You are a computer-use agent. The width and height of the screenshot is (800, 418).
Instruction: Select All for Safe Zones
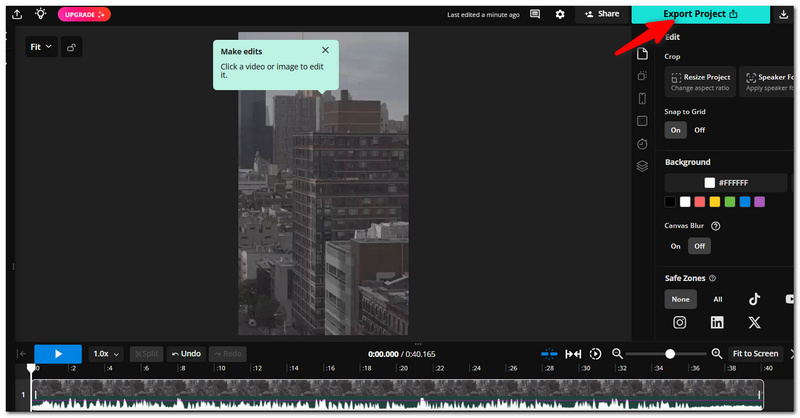(x=717, y=299)
